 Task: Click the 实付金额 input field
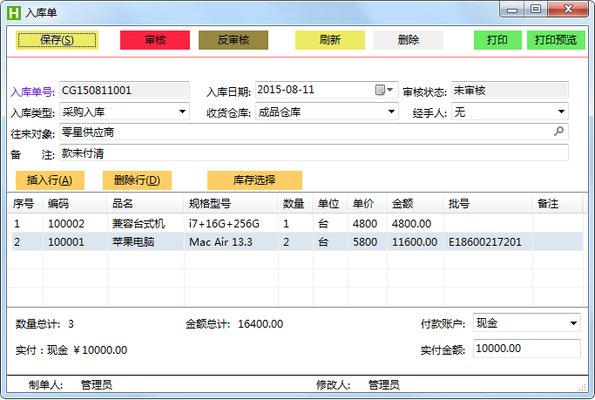click(x=527, y=348)
